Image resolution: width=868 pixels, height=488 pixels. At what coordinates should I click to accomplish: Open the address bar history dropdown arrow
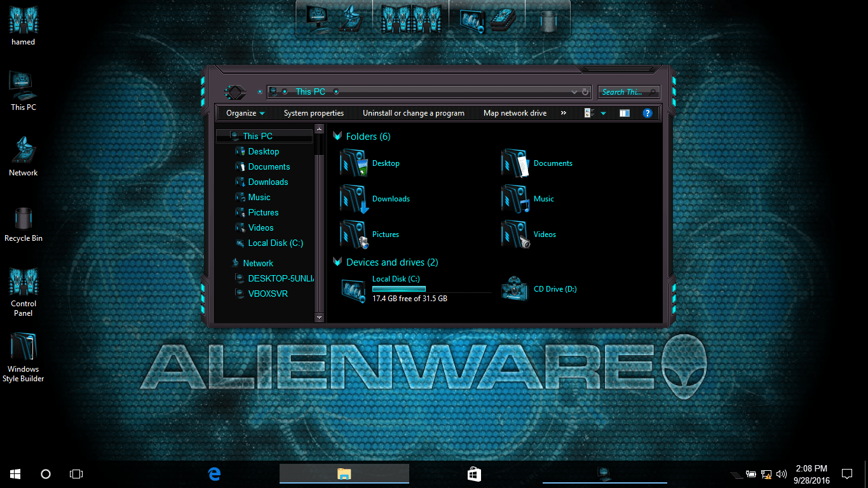click(x=575, y=91)
